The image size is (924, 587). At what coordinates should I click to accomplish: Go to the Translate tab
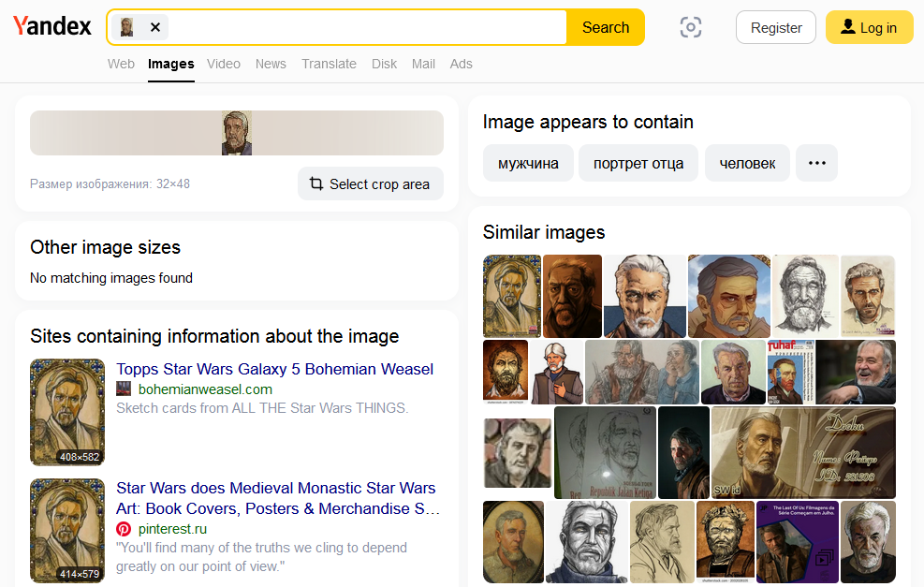click(x=329, y=64)
